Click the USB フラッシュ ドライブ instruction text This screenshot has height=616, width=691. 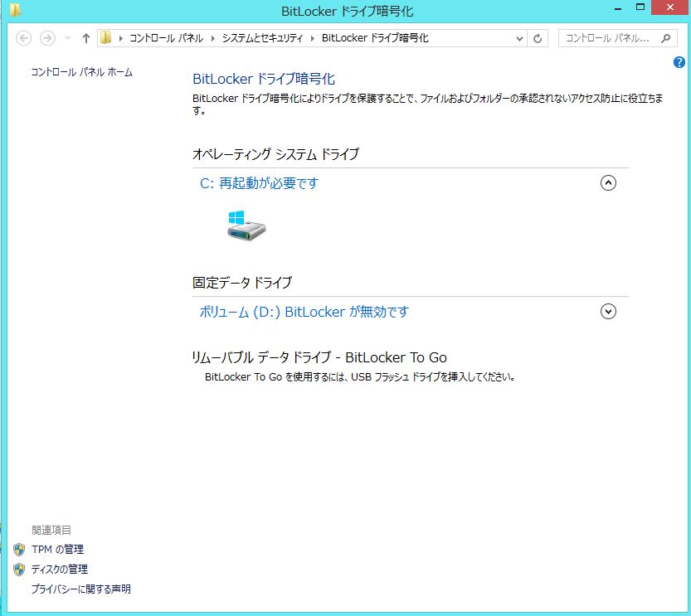360,377
